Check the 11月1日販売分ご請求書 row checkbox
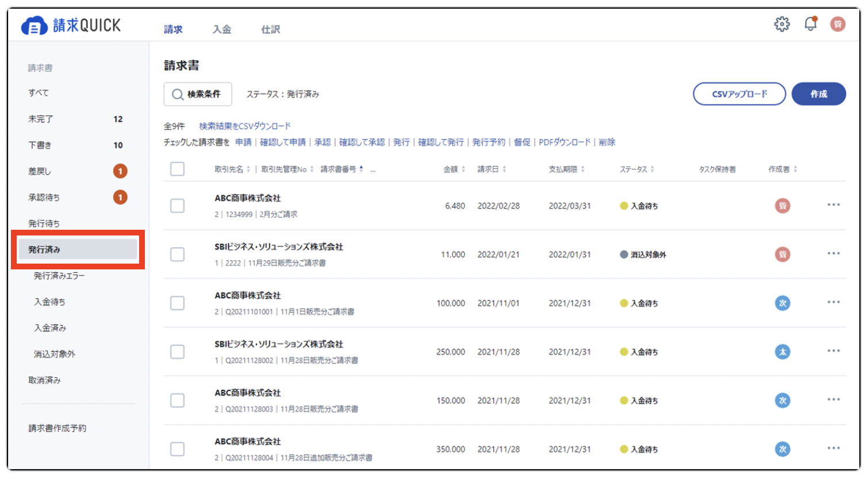The image size is (868, 479). (x=178, y=303)
